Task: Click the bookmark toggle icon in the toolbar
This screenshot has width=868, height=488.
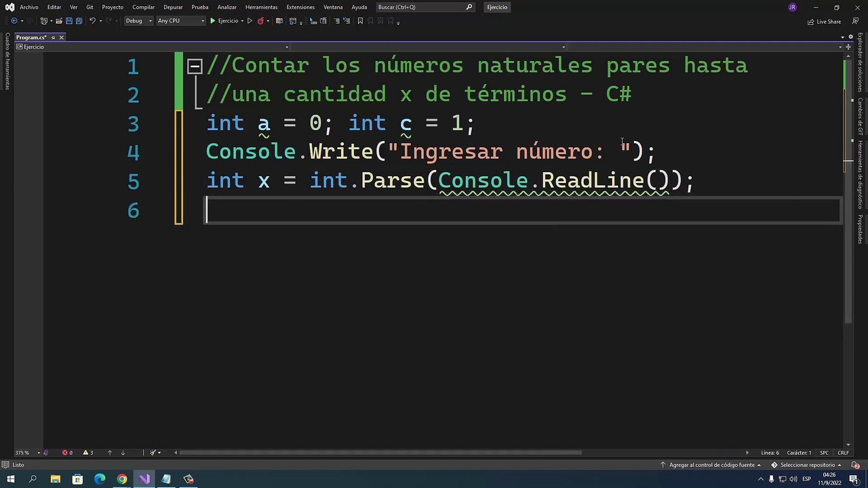Action: 360,21
